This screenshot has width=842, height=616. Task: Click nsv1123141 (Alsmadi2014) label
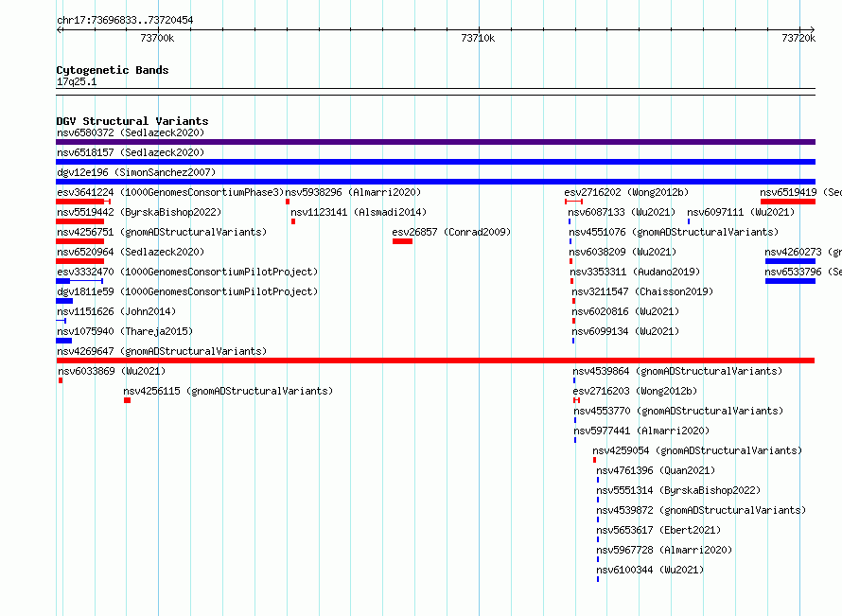pos(359,212)
